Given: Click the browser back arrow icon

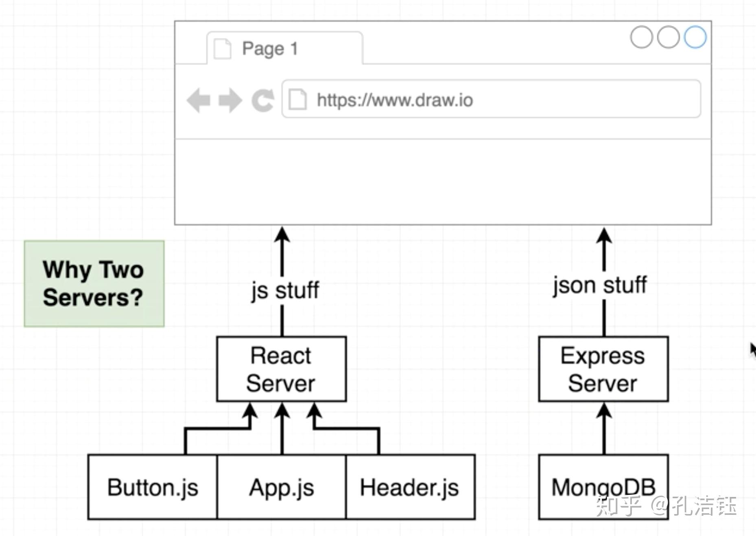Looking at the screenshot, I should click(x=199, y=100).
